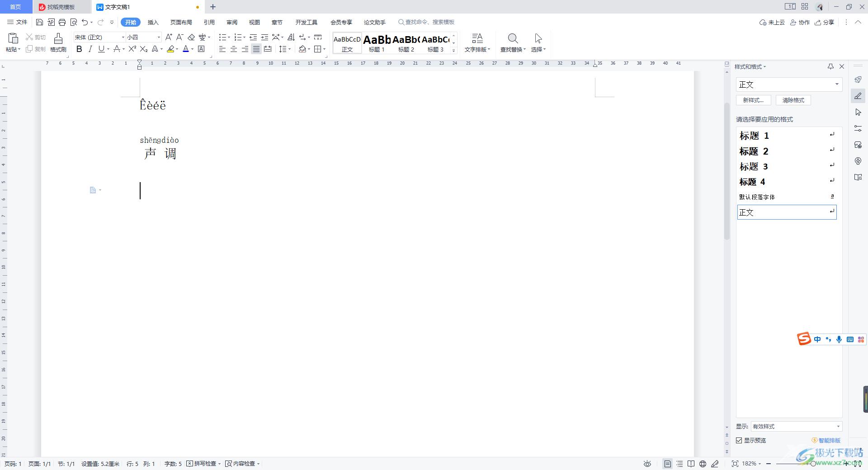Switch to page layout view in status bar
868x470 pixels.
point(668,464)
